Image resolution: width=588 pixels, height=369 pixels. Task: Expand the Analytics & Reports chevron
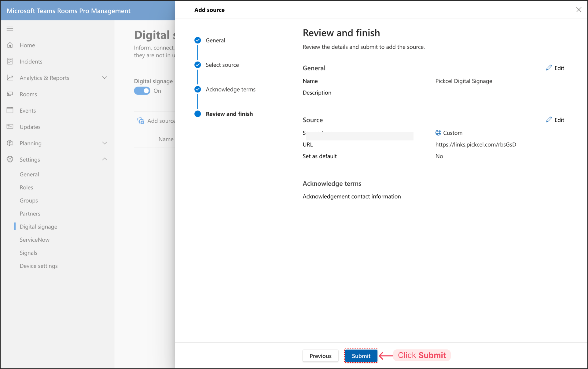coord(105,78)
